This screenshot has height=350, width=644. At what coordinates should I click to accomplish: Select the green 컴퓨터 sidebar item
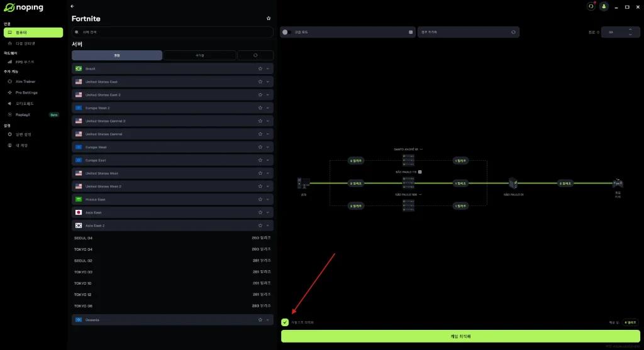click(33, 33)
